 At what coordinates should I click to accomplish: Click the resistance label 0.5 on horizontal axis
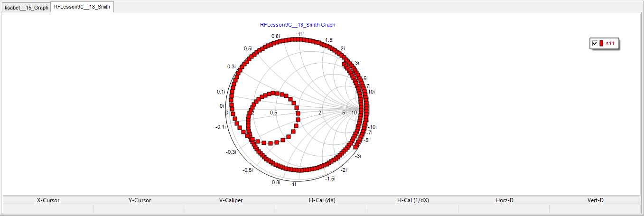coord(273,113)
